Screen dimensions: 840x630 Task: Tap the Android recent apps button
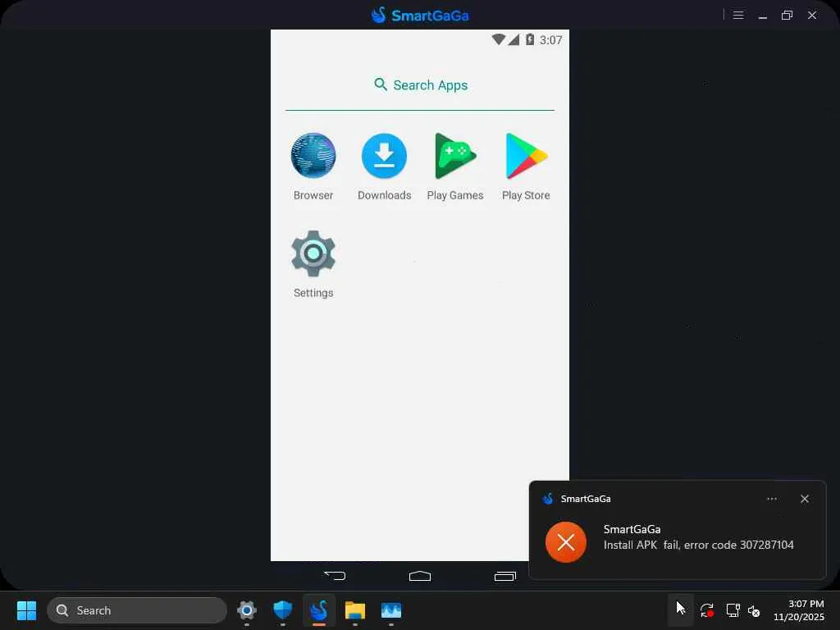(x=504, y=576)
